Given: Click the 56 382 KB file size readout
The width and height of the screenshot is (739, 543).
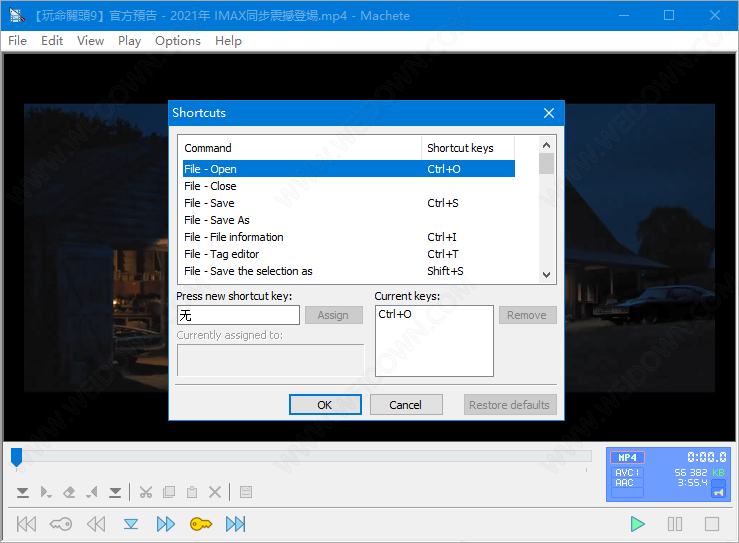Looking at the screenshot, I should click(x=699, y=472).
